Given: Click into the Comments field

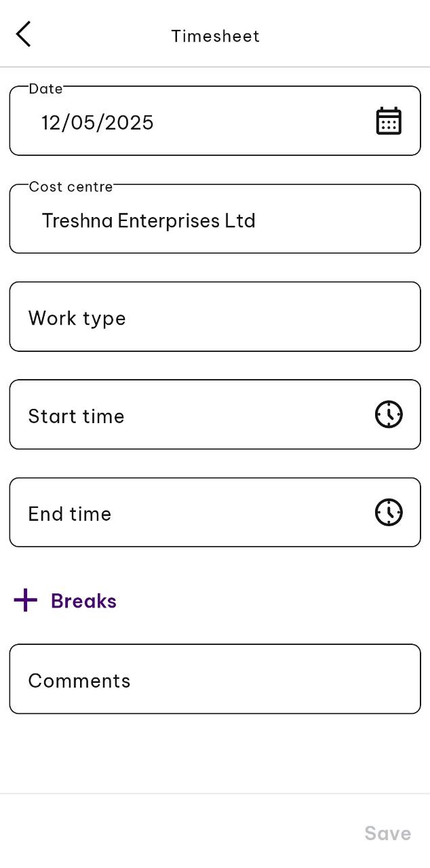Looking at the screenshot, I should tap(215, 679).
